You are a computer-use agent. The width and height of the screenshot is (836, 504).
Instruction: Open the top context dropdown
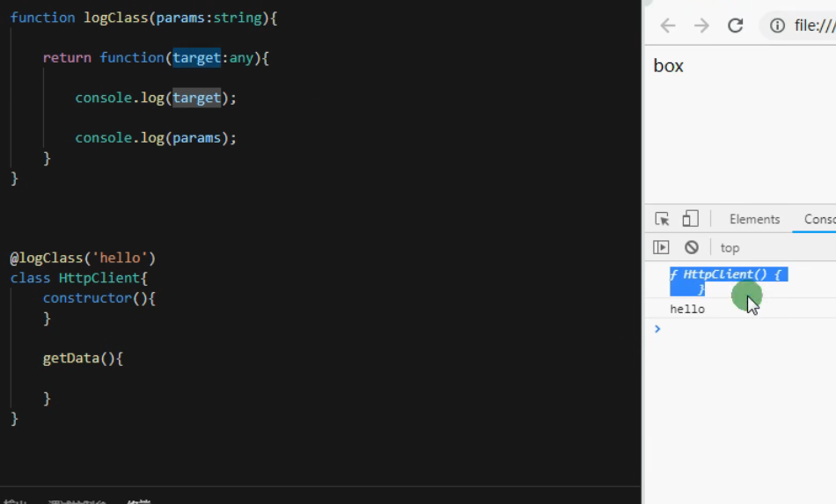(x=730, y=248)
